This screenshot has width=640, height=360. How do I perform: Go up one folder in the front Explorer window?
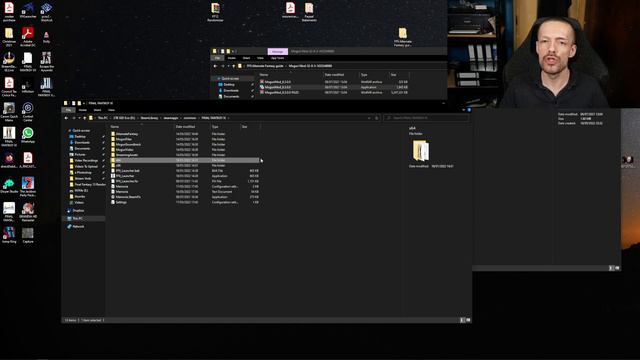(84, 118)
